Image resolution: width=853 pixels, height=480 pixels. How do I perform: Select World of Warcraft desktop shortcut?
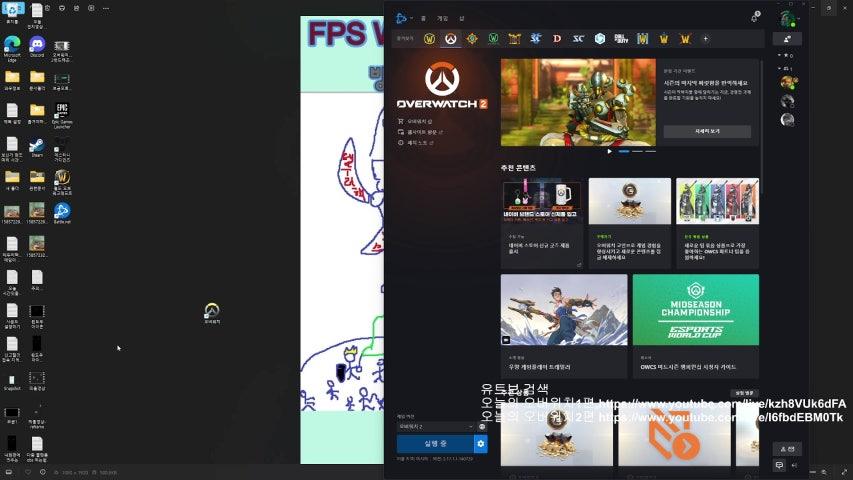62,182
